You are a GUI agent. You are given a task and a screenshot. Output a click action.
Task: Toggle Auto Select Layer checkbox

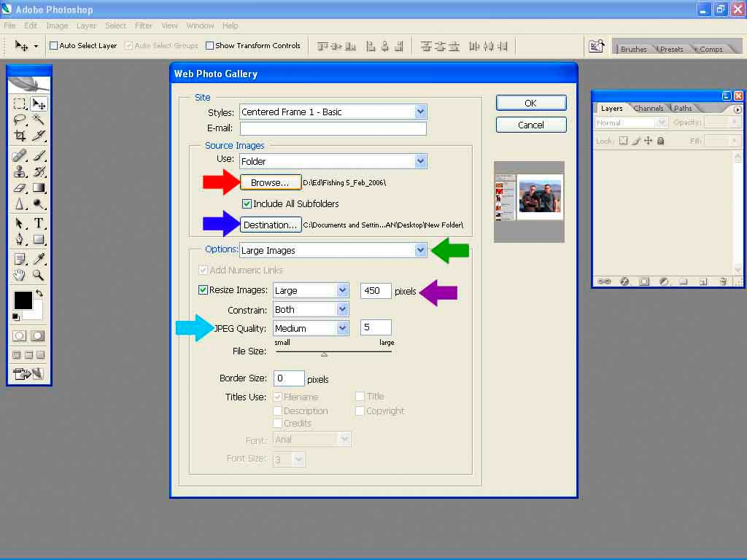click(54, 46)
